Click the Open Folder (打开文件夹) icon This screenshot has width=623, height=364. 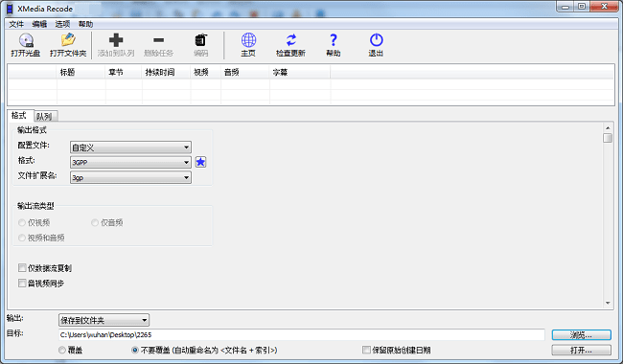pyautogui.click(x=68, y=40)
